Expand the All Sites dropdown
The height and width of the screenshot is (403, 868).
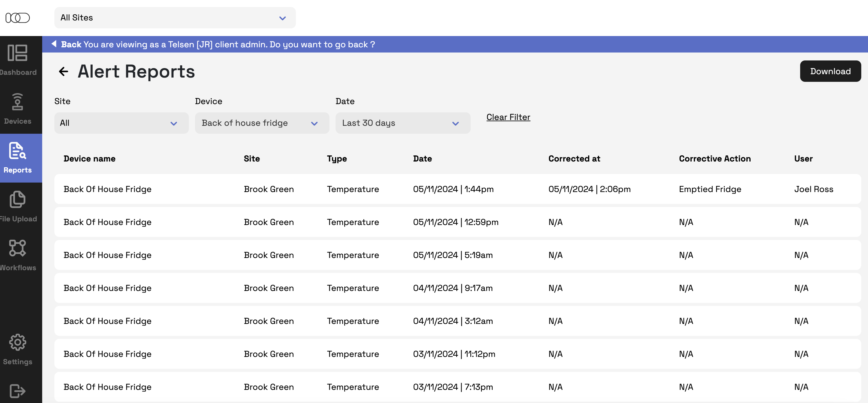click(x=175, y=18)
